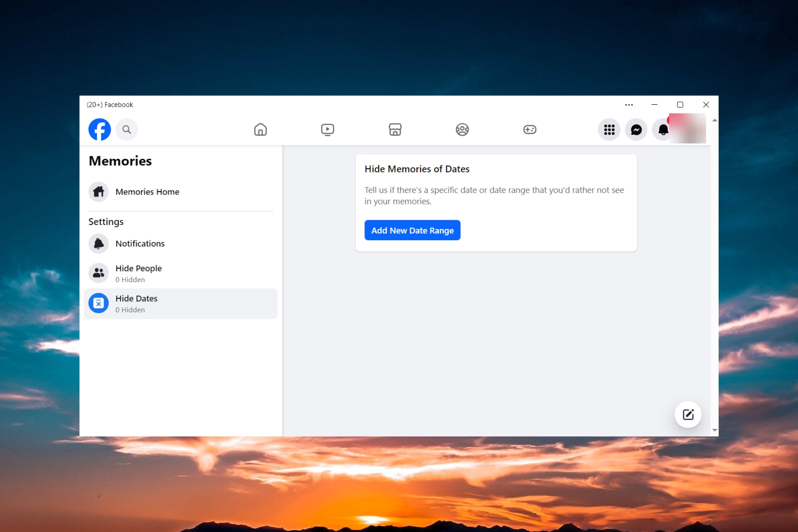Open the Watch video icon

tap(328, 130)
